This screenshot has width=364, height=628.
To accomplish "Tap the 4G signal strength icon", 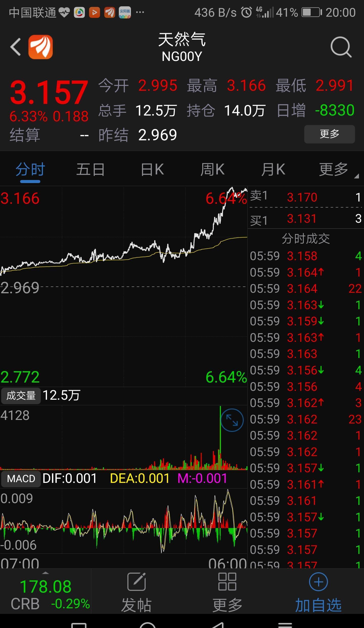I will point(265,12).
